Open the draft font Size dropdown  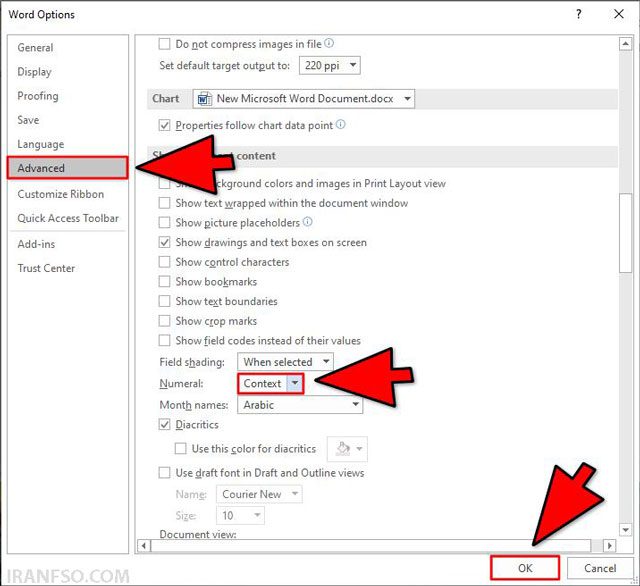point(240,515)
